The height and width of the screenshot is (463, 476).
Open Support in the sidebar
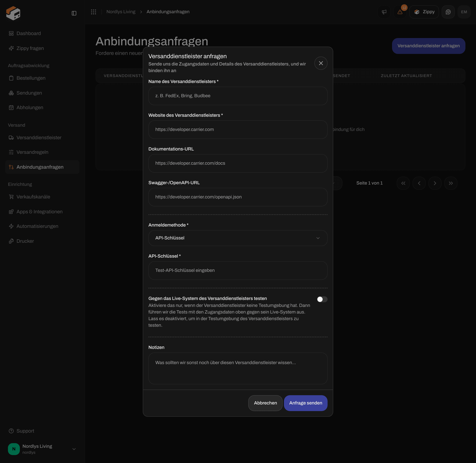[42, 431]
